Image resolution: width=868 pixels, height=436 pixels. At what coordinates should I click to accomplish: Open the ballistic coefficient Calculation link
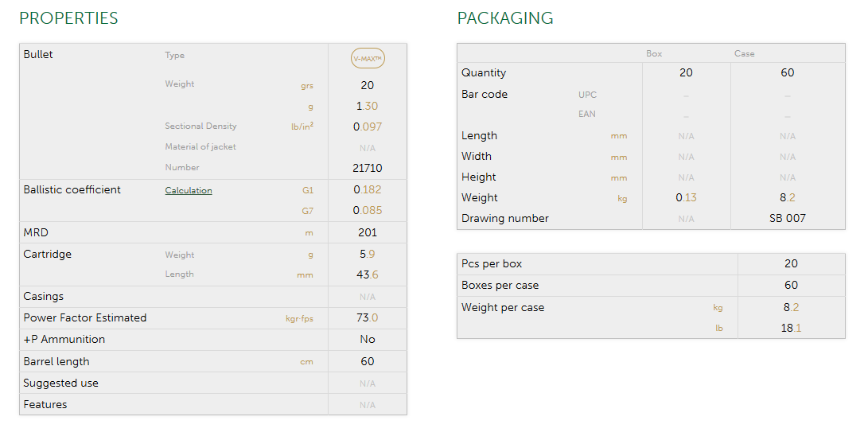(189, 191)
